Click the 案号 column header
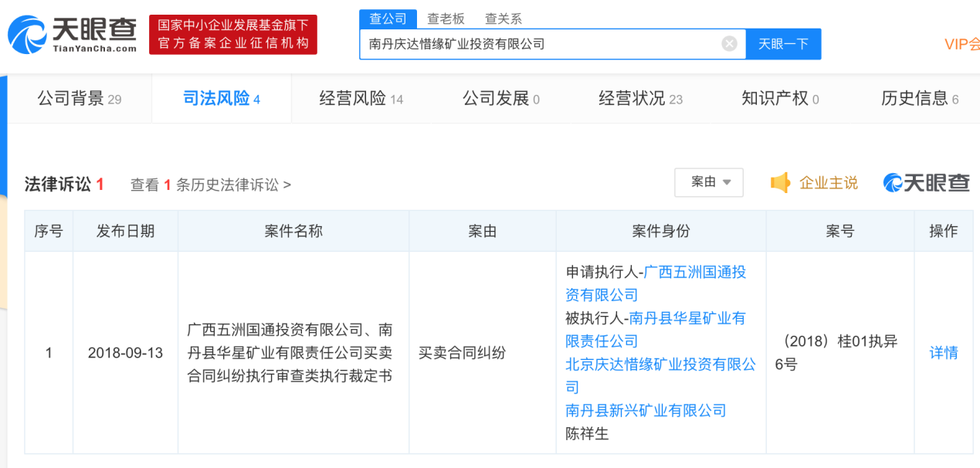The height and width of the screenshot is (468, 980). click(840, 231)
